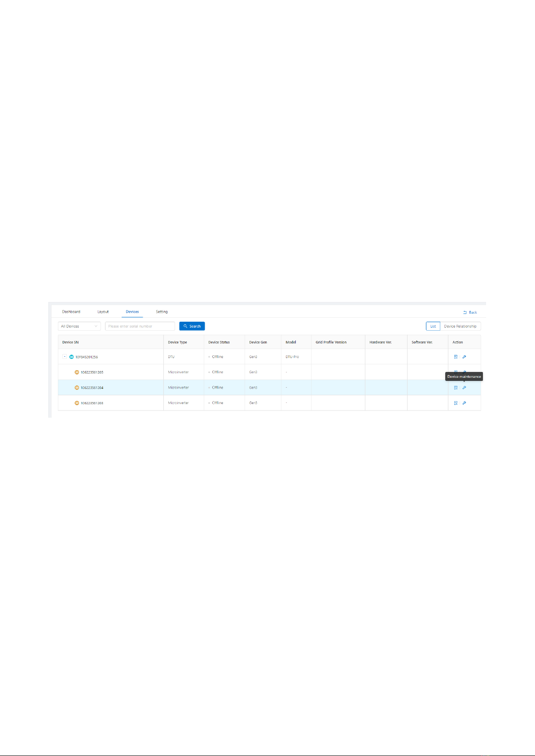Click serial number 106223561204
The image size is (535, 756).
click(x=92, y=388)
